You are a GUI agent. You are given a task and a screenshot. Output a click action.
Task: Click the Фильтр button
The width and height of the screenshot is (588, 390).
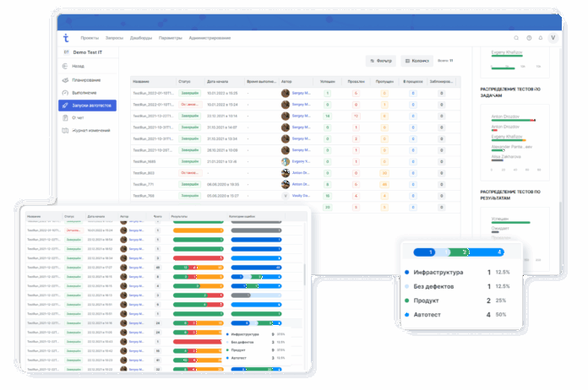(x=381, y=61)
